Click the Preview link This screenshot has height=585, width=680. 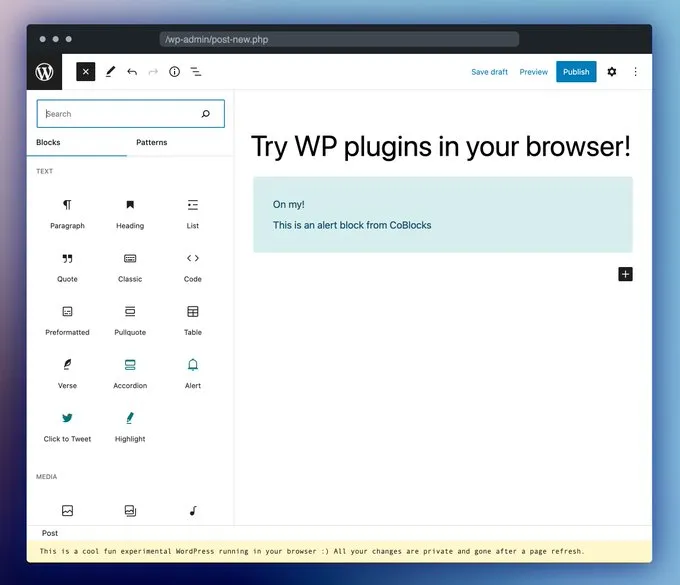[533, 72]
